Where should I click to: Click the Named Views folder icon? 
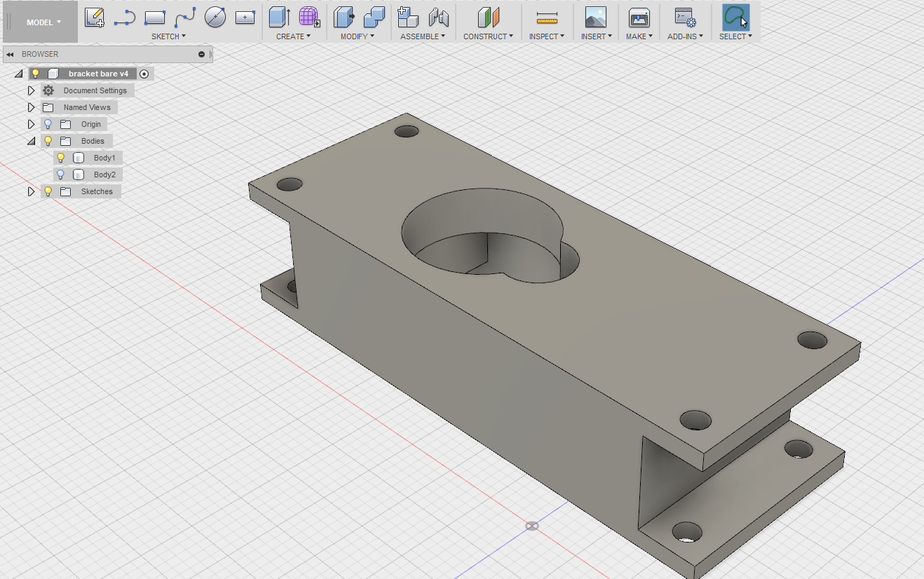click(48, 107)
